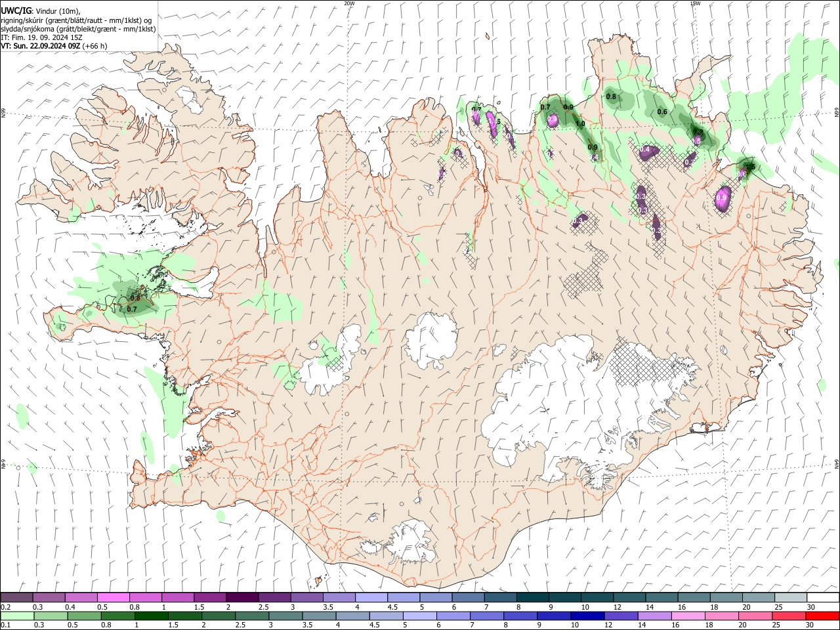Click the '1.0' precipitation value on the map
The width and height of the screenshot is (840, 630).
(x=580, y=123)
